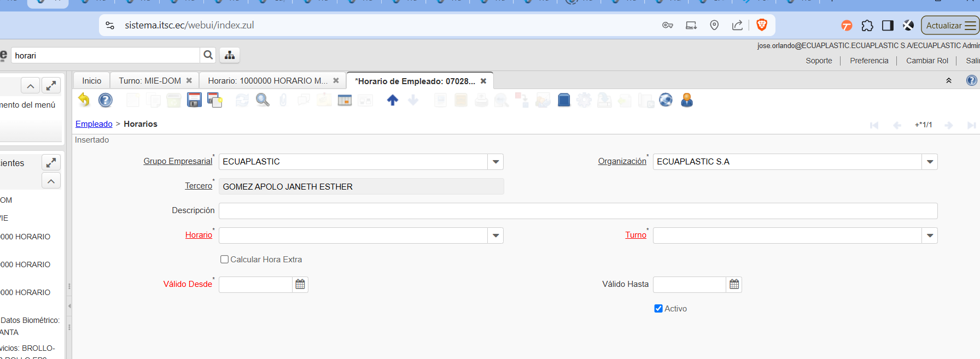Open the Turno dropdown list
This screenshot has height=359, width=980.
[x=930, y=236]
